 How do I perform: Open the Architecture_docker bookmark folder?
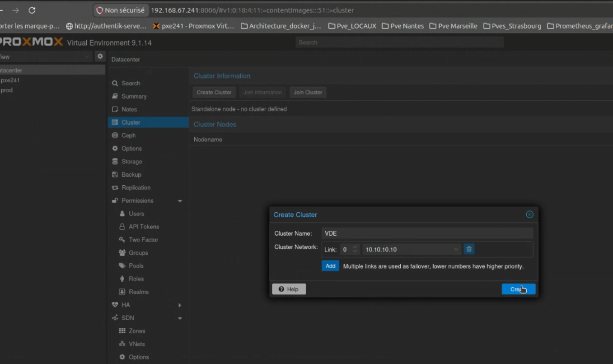point(281,26)
